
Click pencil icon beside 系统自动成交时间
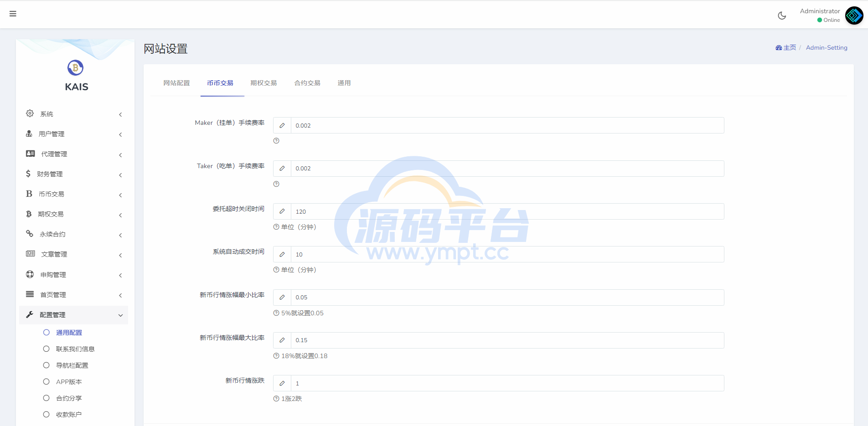[282, 254]
